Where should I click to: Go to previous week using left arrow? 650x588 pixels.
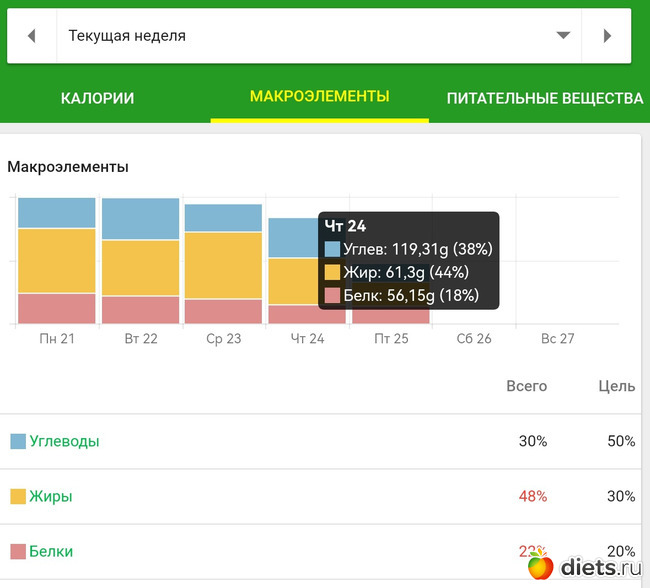32,36
